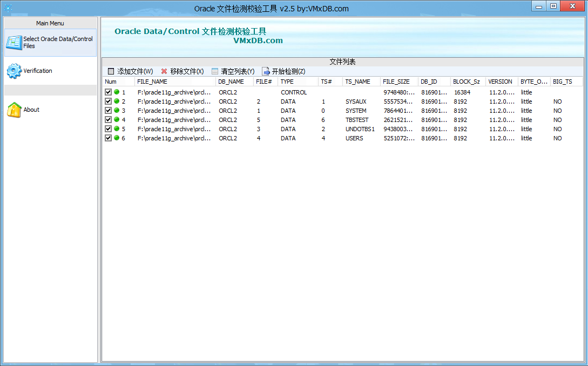588x366 pixels.
Task: Toggle the checkbox for the USERS row
Action: (x=109, y=138)
